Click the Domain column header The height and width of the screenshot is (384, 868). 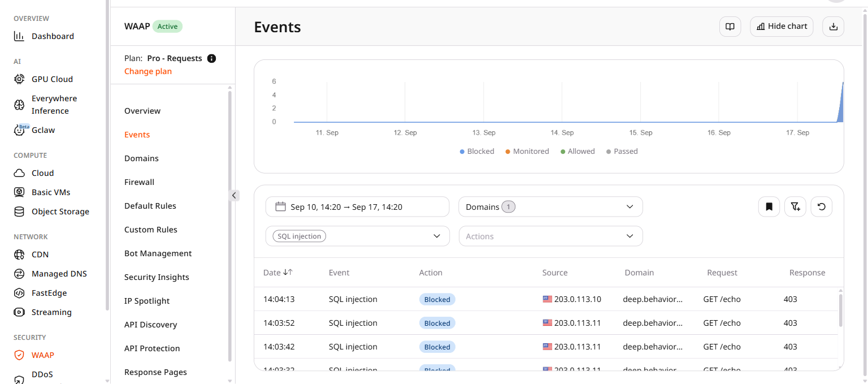click(639, 273)
